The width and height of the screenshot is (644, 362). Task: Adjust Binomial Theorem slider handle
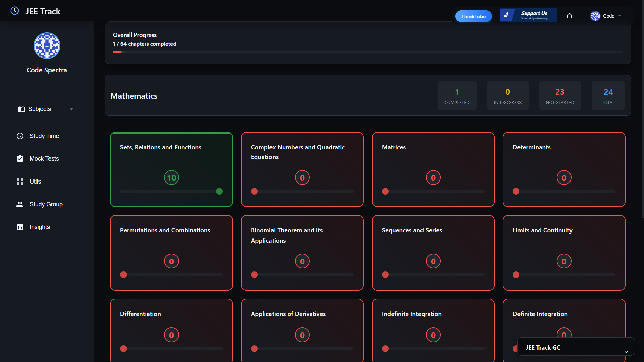click(254, 275)
